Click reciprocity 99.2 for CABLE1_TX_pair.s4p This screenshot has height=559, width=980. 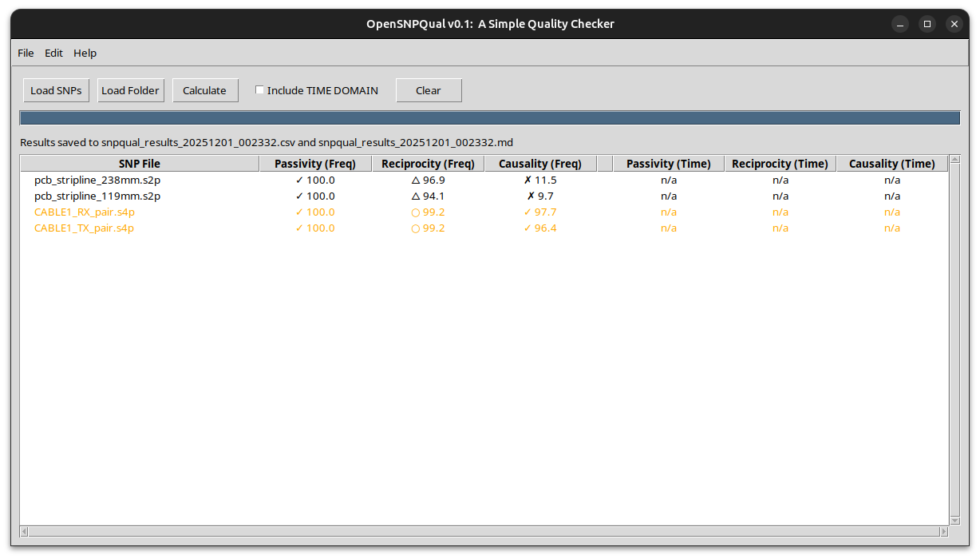click(428, 228)
